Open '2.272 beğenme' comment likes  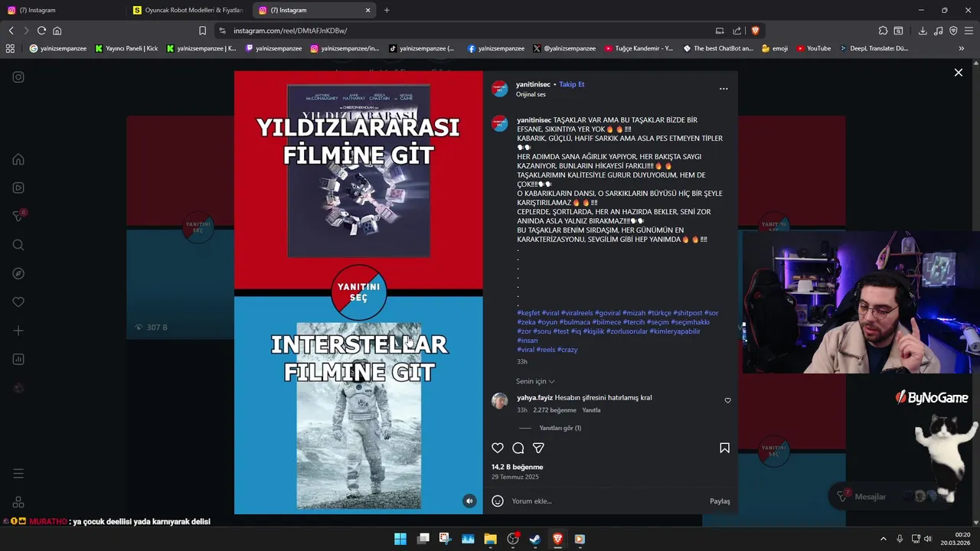coord(554,410)
